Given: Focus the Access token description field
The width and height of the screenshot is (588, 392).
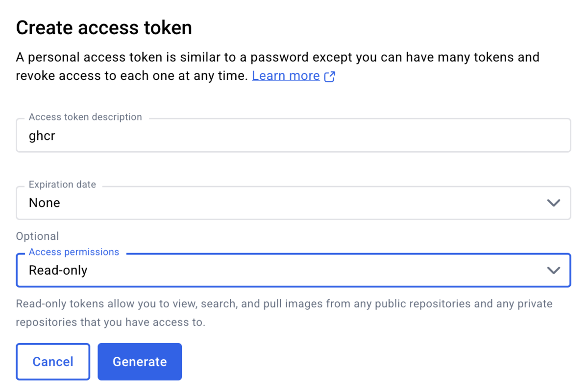Looking at the screenshot, I should click(293, 135).
